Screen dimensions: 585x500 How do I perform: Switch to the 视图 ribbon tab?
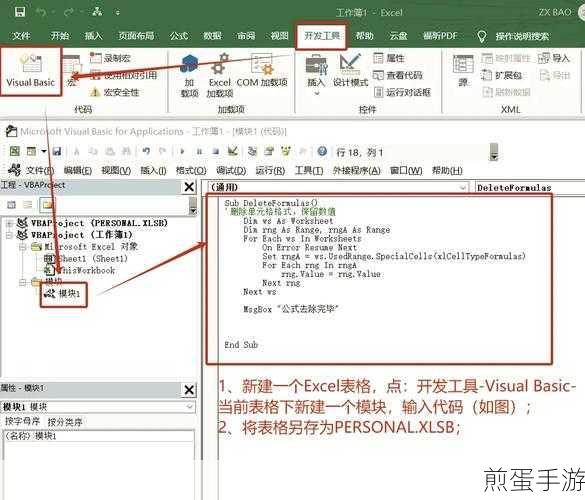(x=279, y=36)
